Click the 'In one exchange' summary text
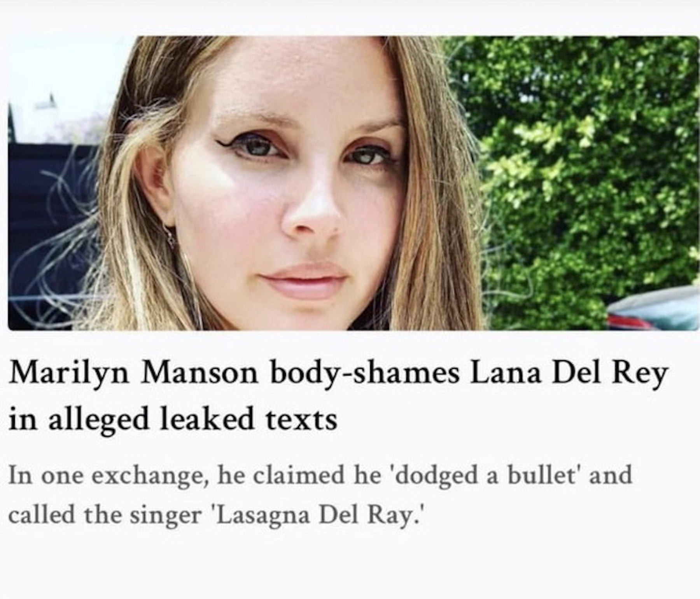 tap(320, 496)
